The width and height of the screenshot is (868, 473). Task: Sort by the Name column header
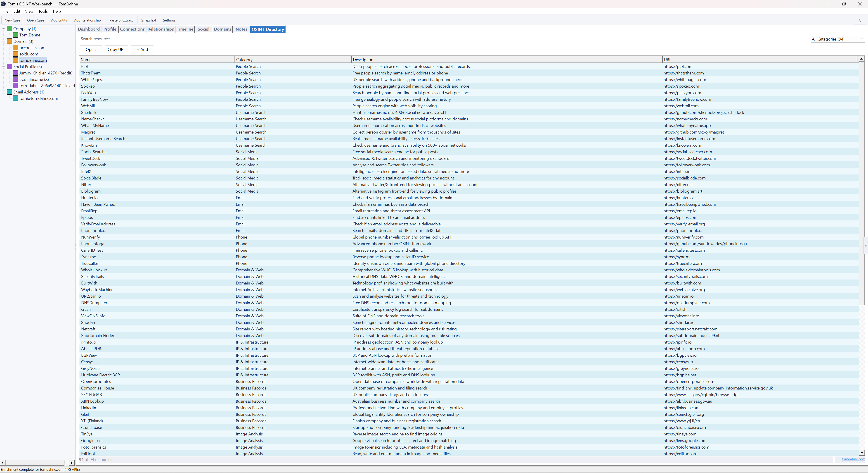[157, 60]
